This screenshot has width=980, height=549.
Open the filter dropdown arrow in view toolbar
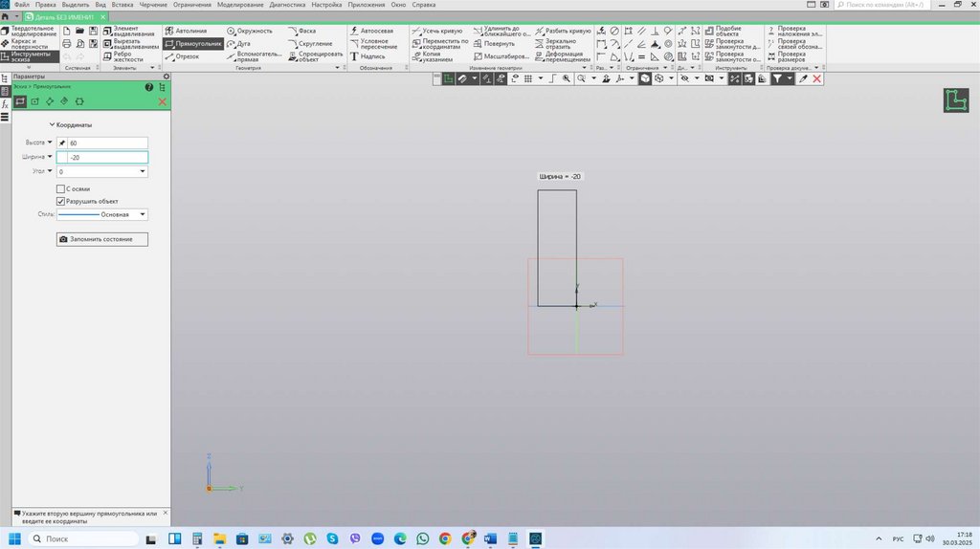coord(790,78)
